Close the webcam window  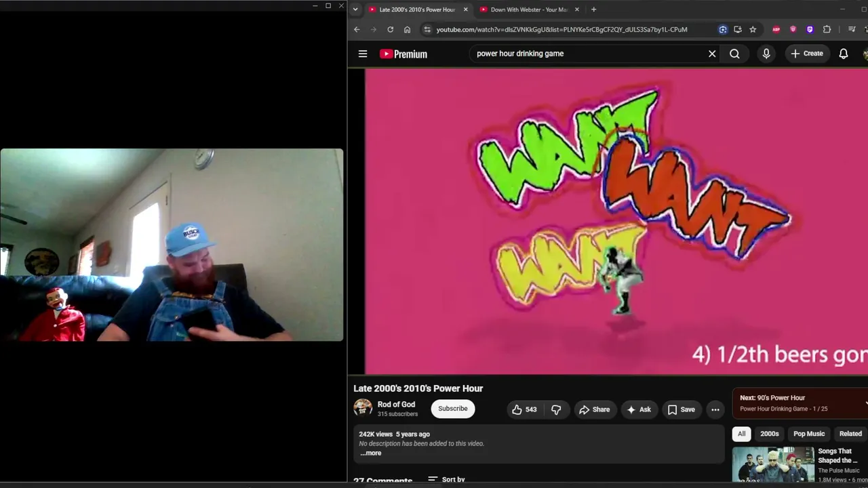(341, 6)
